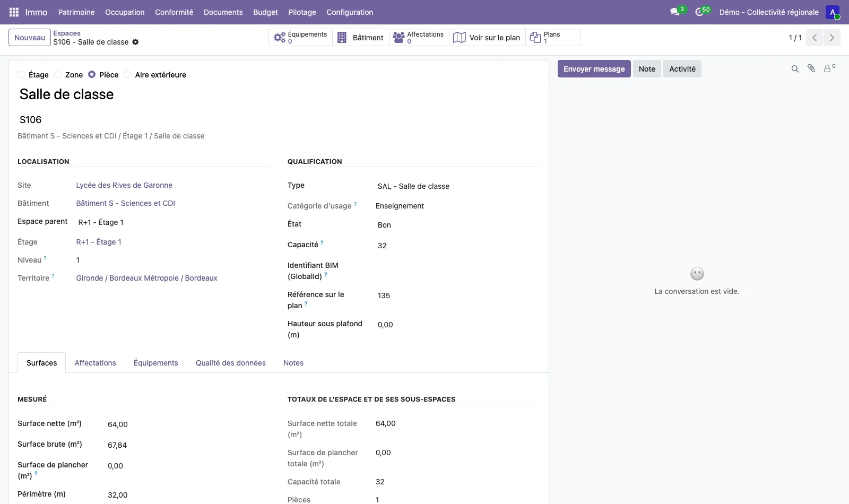
Task: Click the Activité button
Action: pos(682,69)
